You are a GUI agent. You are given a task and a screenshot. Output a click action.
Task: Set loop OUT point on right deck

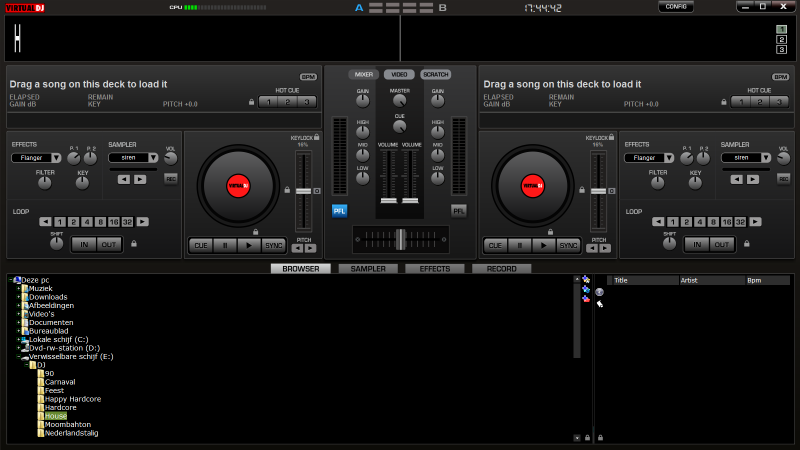721,244
